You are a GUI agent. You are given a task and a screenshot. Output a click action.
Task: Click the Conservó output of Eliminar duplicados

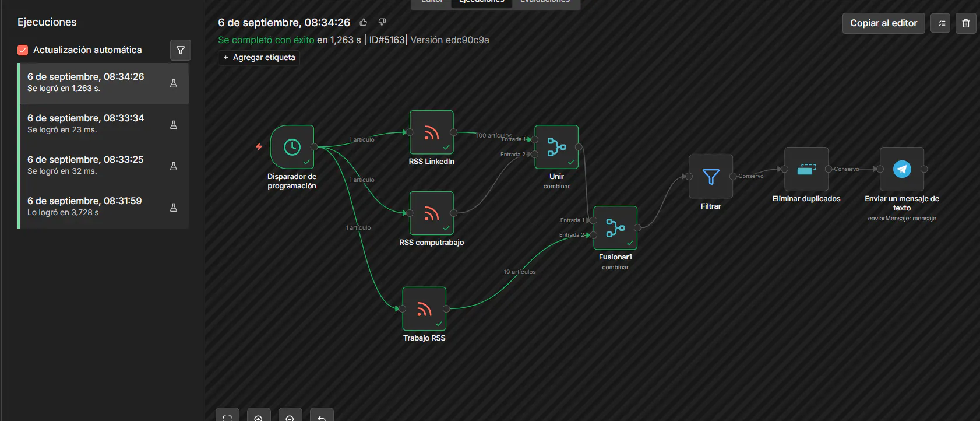pyautogui.click(x=829, y=169)
